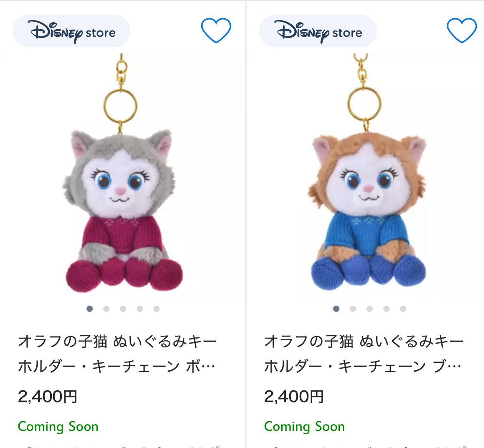Viewport: 484px width, 448px height.
Task: Select the first carousel dot on left product
Action: coord(89,308)
